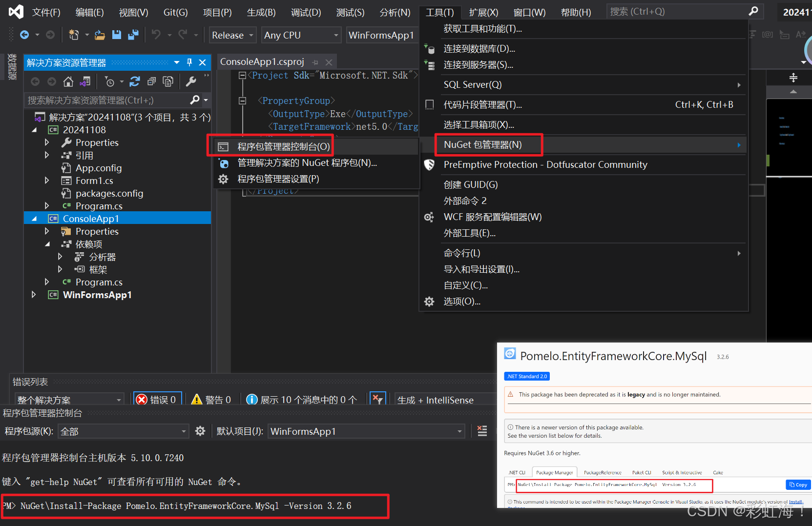Click the Package Manager Settings gear icon in submenu
Image resolution: width=812 pixels, height=526 pixels.
(223, 179)
